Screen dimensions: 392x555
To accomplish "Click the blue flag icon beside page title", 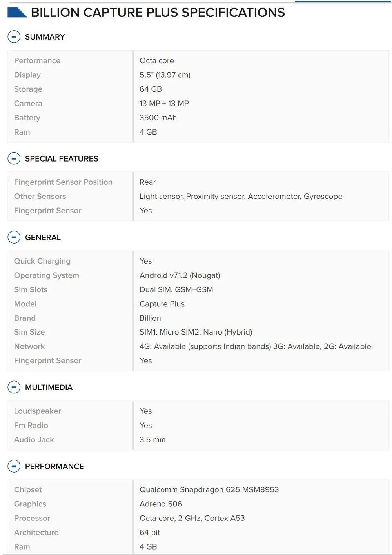I will [17, 13].
